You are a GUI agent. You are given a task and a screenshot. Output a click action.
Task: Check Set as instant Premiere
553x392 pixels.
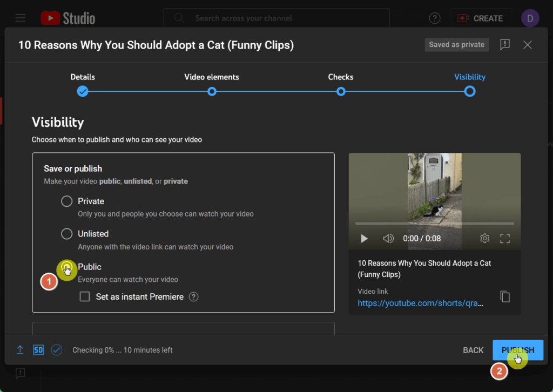(x=85, y=296)
